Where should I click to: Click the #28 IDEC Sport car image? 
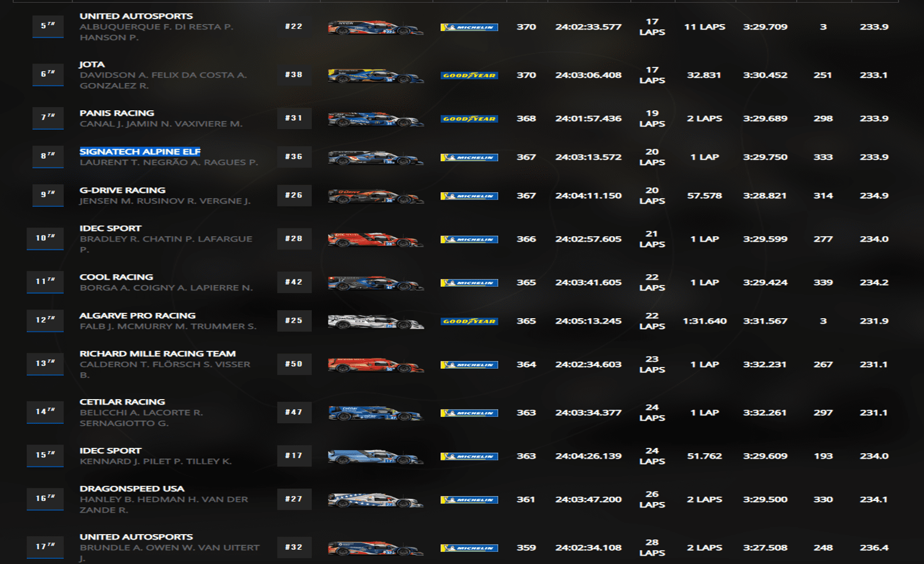(x=375, y=239)
